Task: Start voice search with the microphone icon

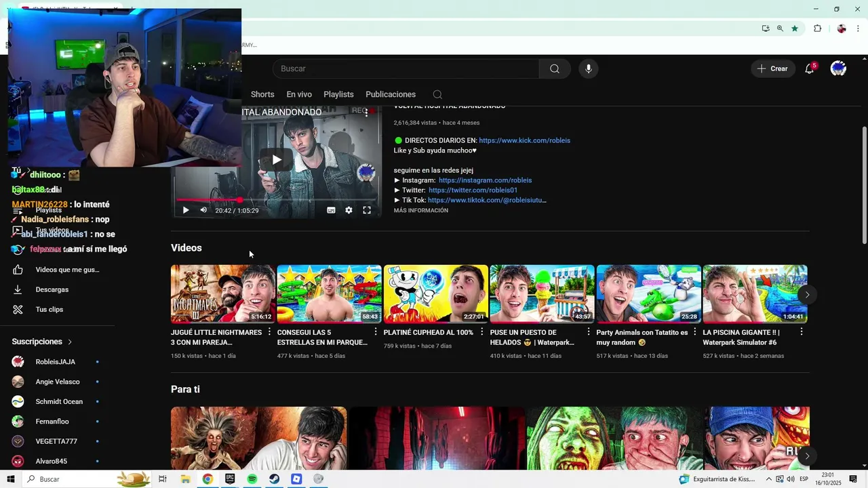Action: pyautogui.click(x=589, y=68)
